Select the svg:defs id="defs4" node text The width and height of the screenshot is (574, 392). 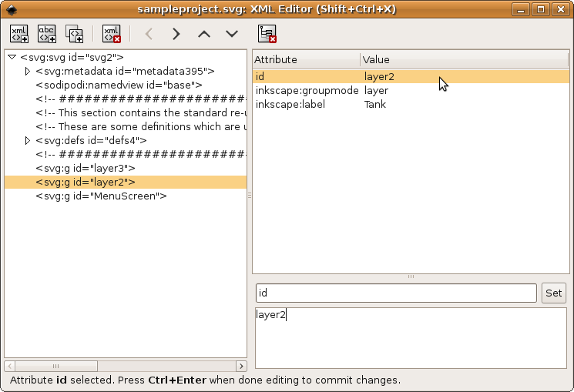tap(91, 140)
